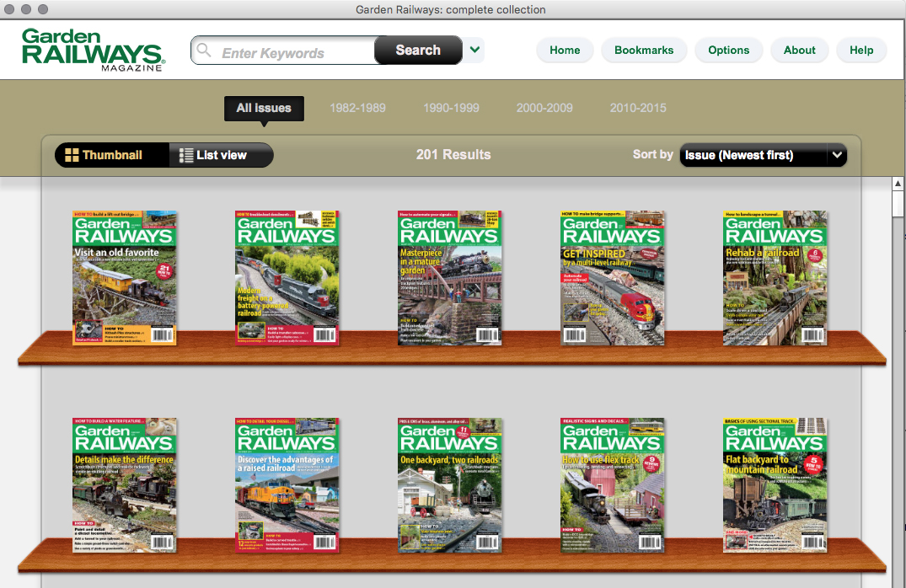Screen dimensions: 906x588
Task: Show the 2010-2015 issues tab
Action: 638,108
